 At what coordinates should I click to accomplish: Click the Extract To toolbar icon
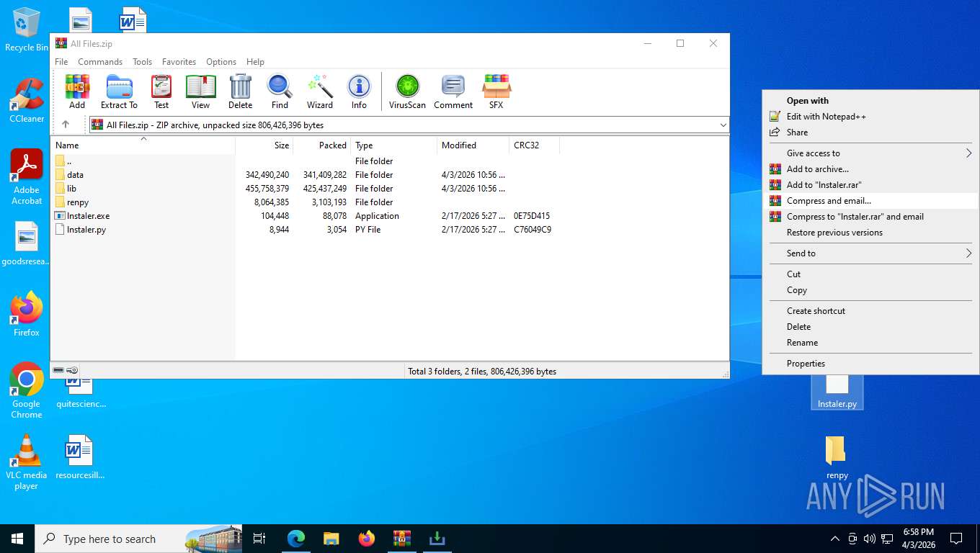[x=119, y=91]
